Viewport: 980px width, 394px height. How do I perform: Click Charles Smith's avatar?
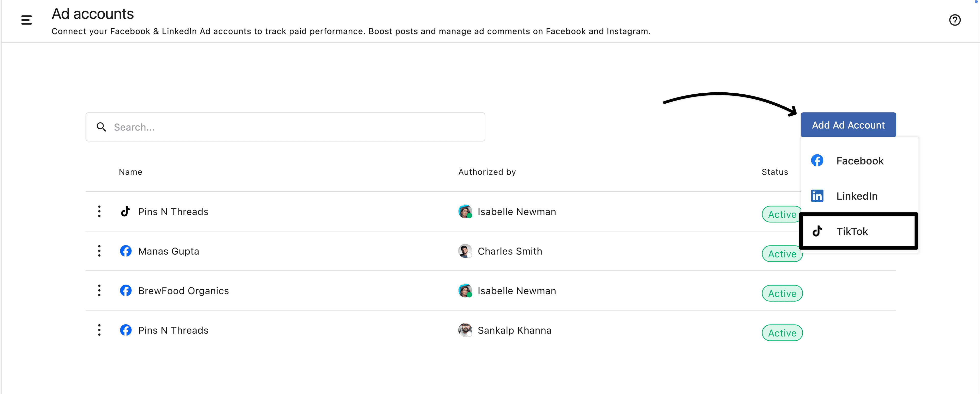[465, 251]
